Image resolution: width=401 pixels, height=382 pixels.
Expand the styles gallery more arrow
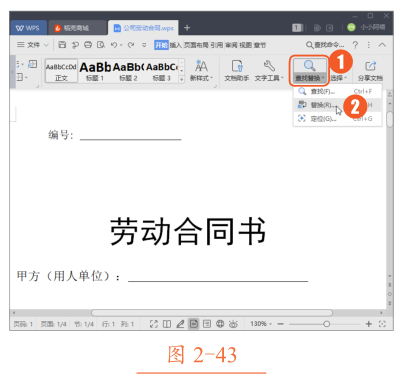coord(182,79)
